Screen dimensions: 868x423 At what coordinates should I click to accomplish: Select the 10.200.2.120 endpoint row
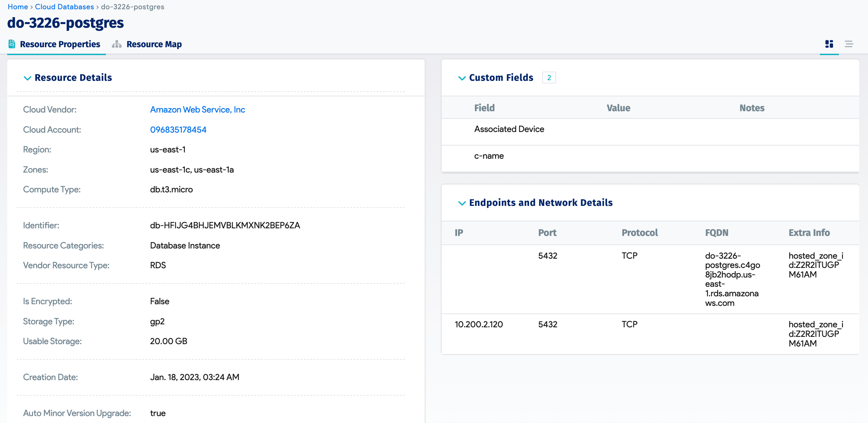coord(479,324)
